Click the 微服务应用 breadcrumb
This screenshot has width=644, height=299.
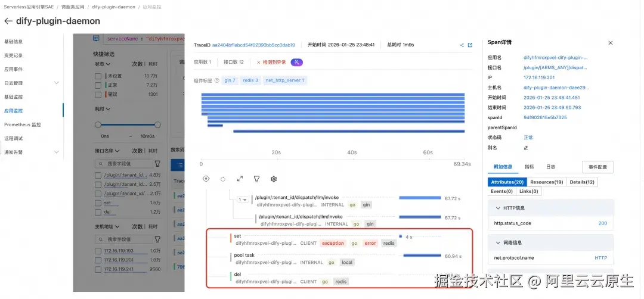[73, 7]
